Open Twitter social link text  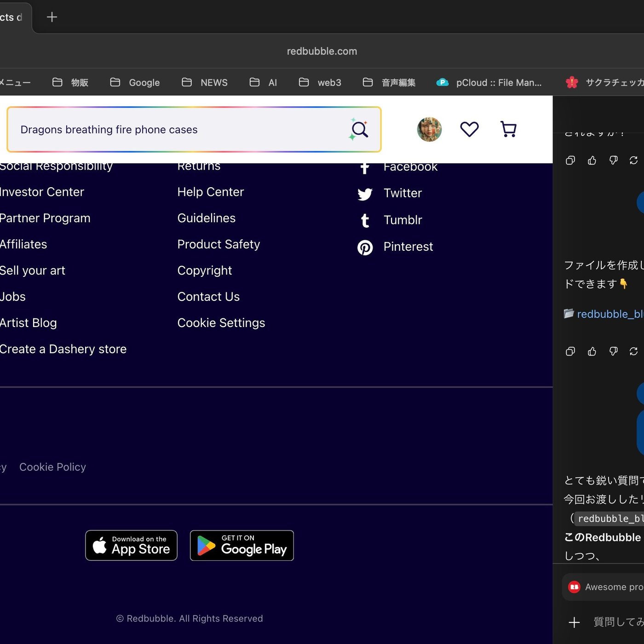tap(402, 193)
